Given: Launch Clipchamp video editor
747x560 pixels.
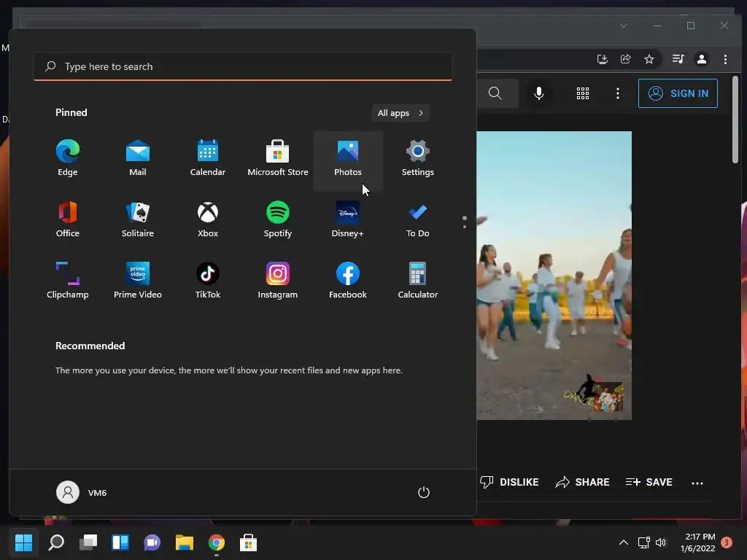Looking at the screenshot, I should (x=68, y=281).
